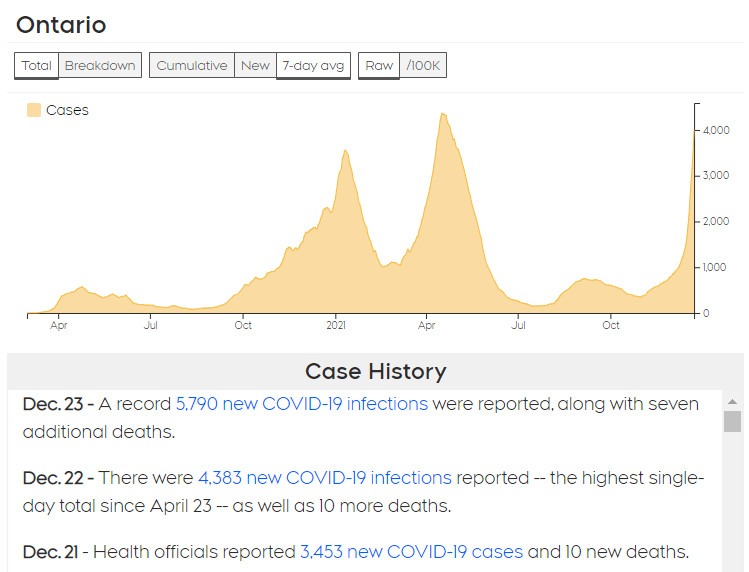Image resolution: width=749 pixels, height=572 pixels.
Task: Open the 5,790 new COVID-19 infections link
Action: click(301, 404)
